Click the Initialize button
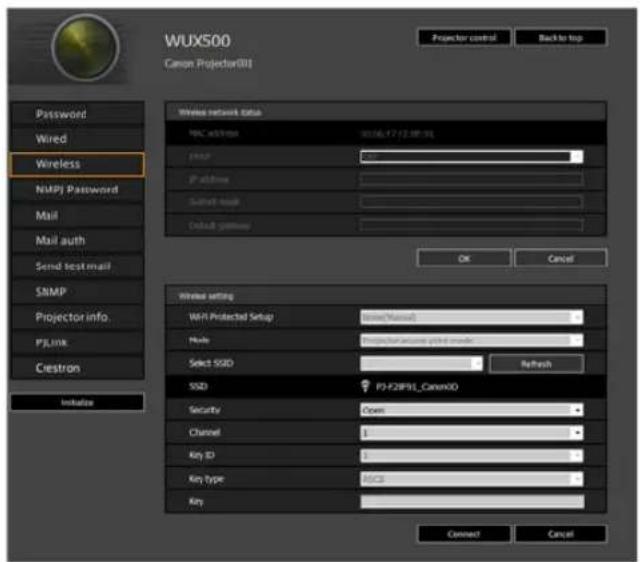The image size is (640, 562). pyautogui.click(x=77, y=402)
